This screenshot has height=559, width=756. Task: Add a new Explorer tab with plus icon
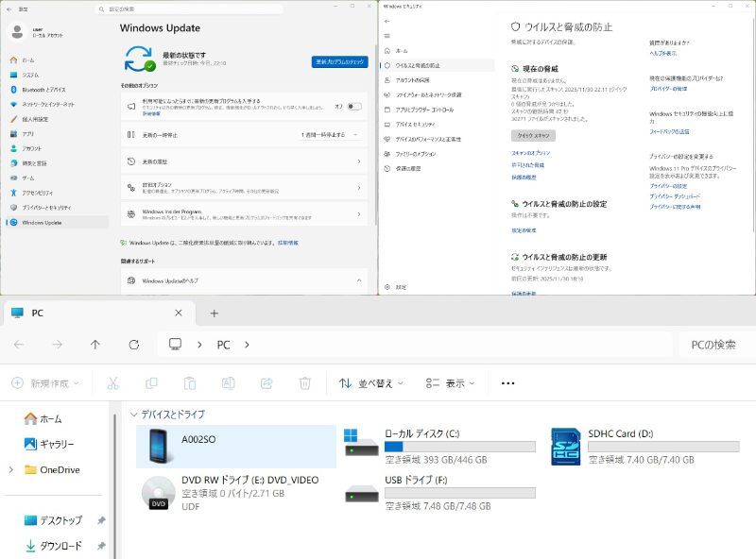click(x=214, y=313)
